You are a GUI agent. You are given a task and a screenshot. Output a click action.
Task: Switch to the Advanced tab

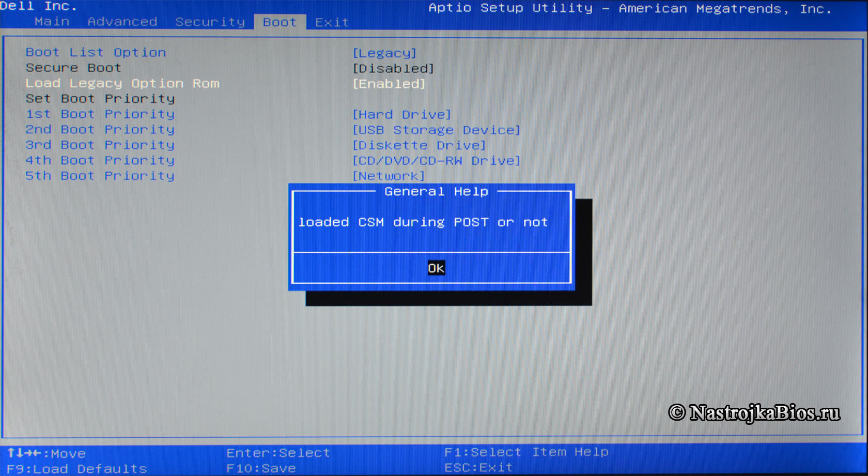(x=122, y=22)
